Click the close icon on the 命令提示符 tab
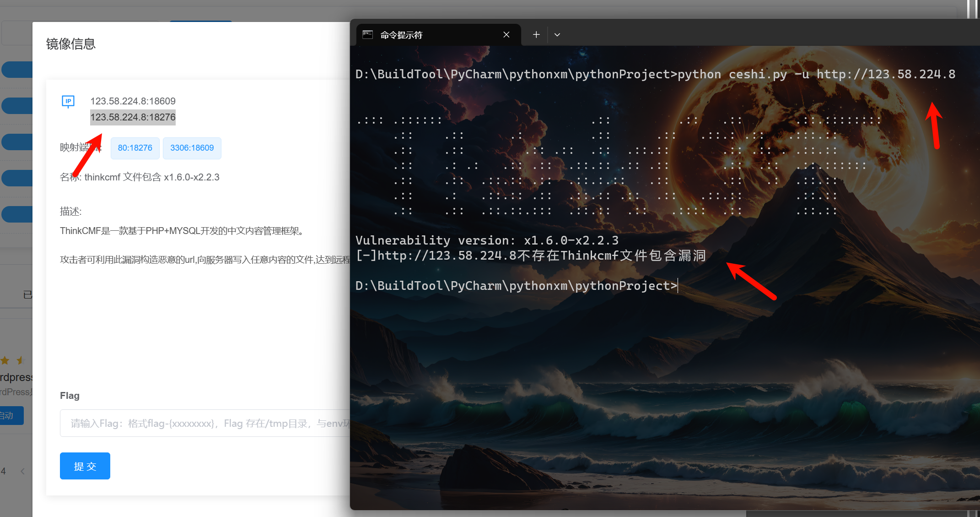980x517 pixels. tap(506, 34)
